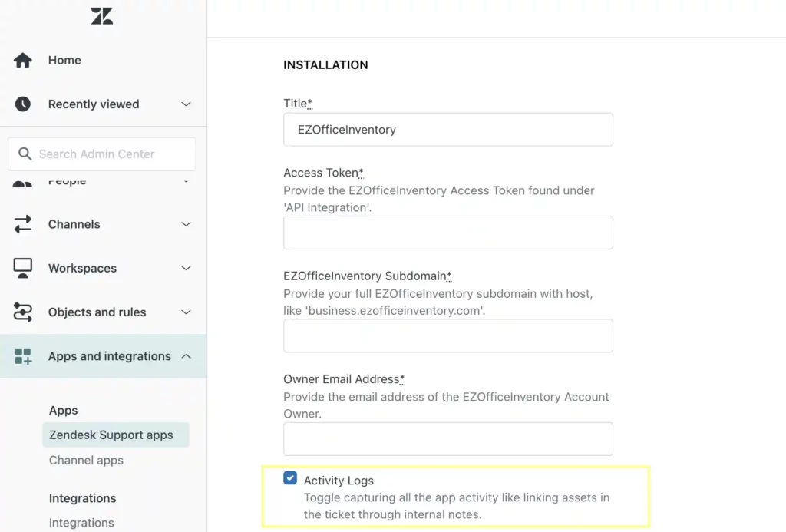Click the Recently viewed clock icon

(23, 104)
